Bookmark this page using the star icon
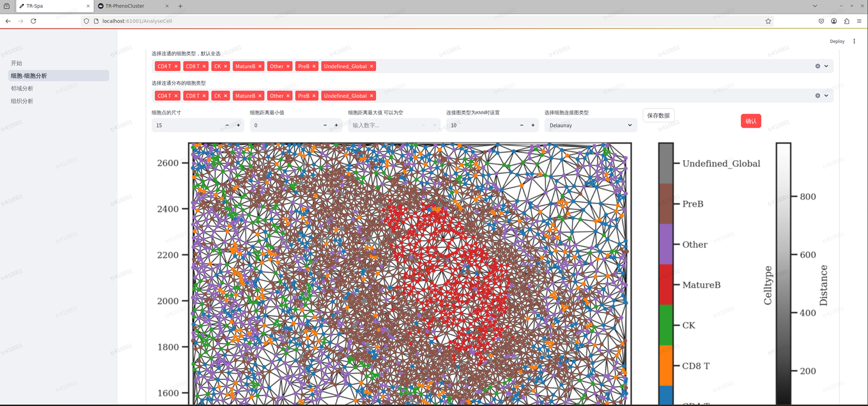This screenshot has width=868, height=406. (768, 21)
